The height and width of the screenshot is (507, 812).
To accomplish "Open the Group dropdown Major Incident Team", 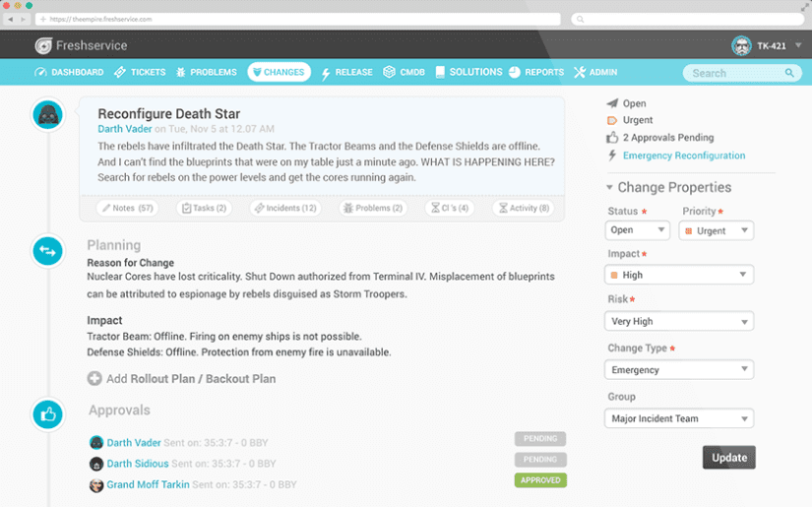I will (x=679, y=418).
